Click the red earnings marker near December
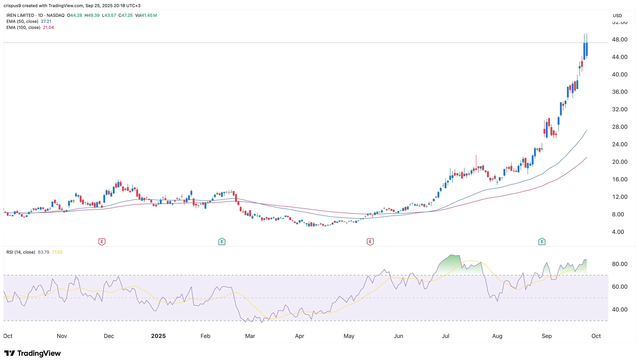This screenshot has width=639, height=364. (102, 242)
